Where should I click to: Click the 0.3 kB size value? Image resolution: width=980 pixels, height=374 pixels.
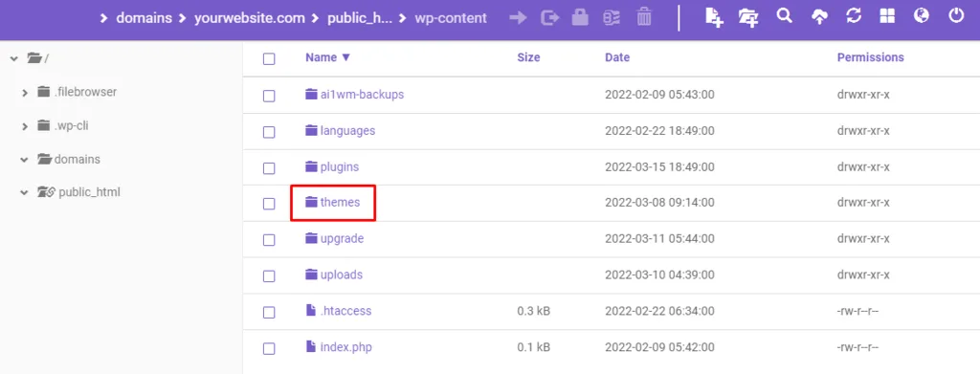coord(533,310)
